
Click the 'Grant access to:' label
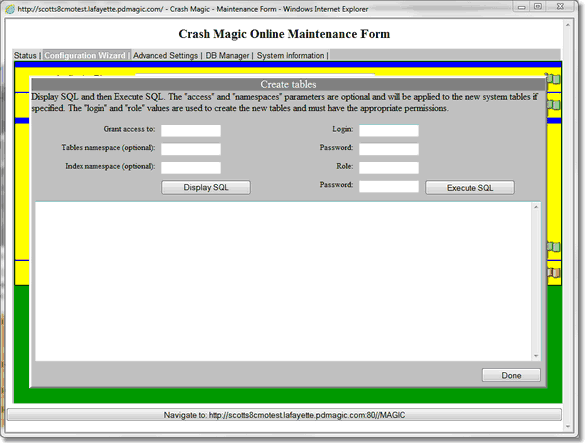pyautogui.click(x=129, y=129)
